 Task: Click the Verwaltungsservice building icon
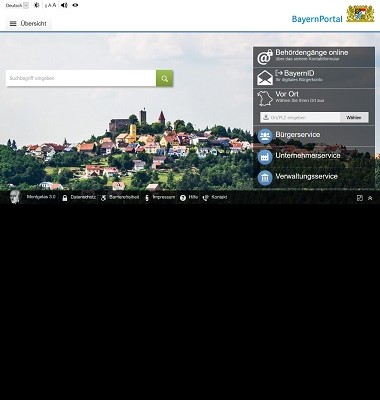(265, 178)
